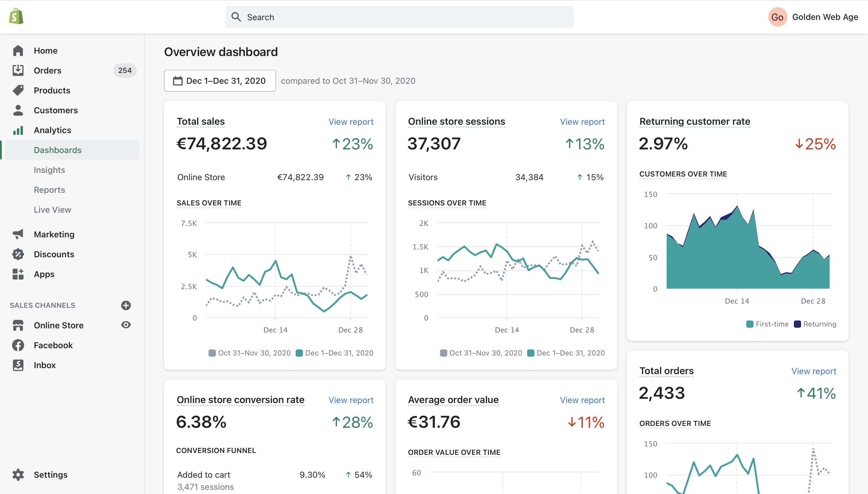Add a sales channel with plus icon
This screenshot has width=868, height=494.
pyautogui.click(x=126, y=305)
